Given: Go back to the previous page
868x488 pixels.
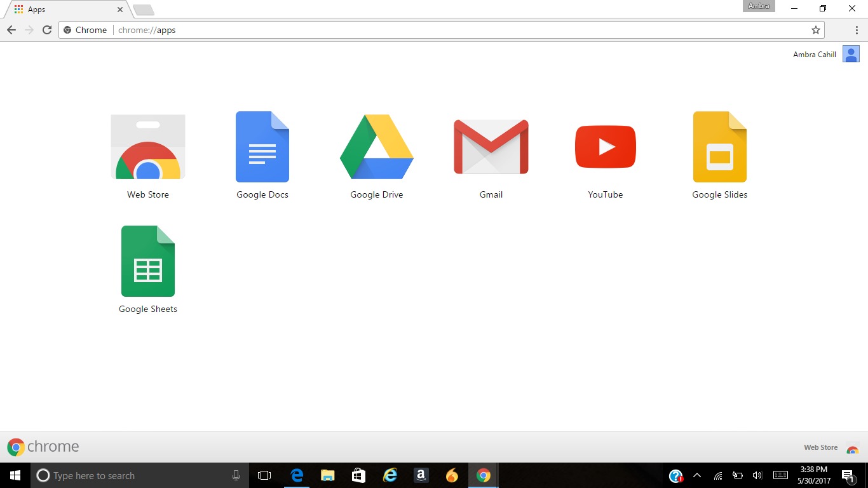Looking at the screenshot, I should point(11,30).
